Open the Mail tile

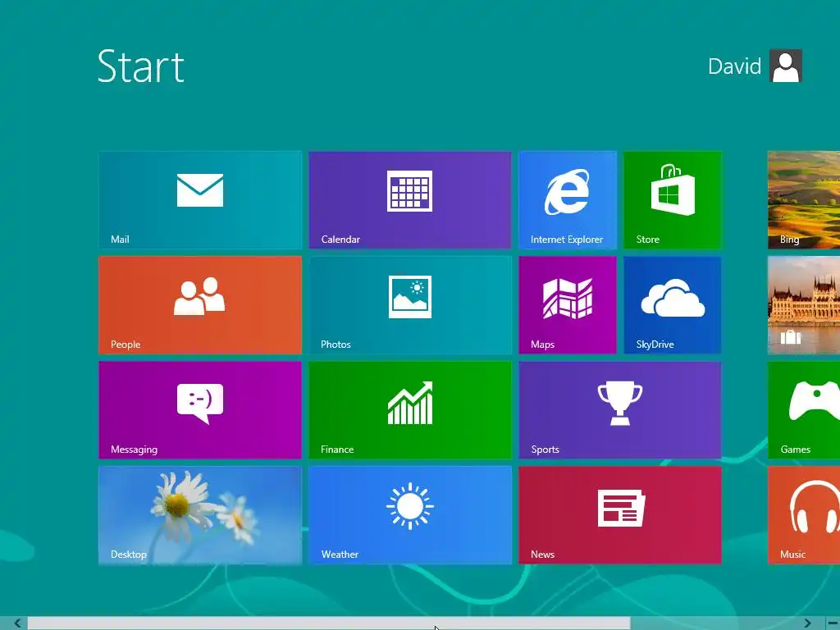[200, 200]
